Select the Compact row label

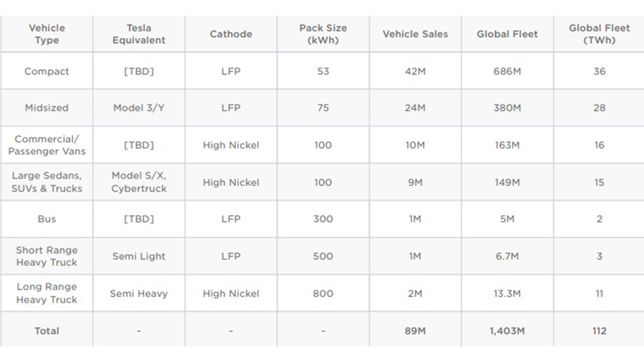(x=47, y=71)
